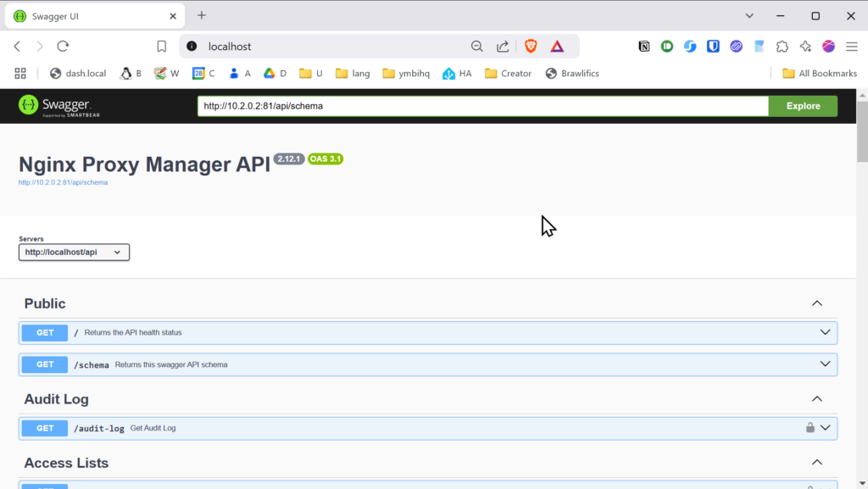Click the Explore button

point(804,106)
